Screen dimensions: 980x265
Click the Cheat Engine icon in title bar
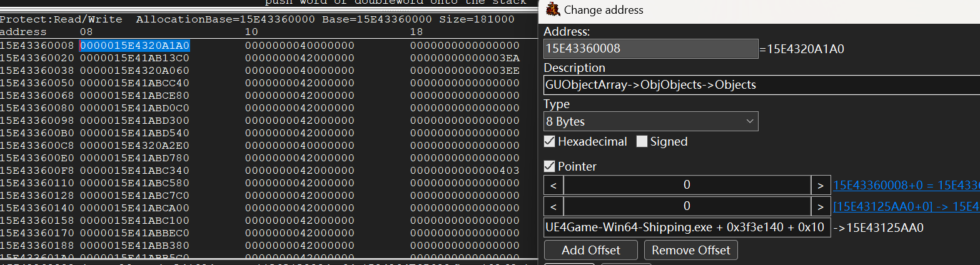(x=552, y=10)
